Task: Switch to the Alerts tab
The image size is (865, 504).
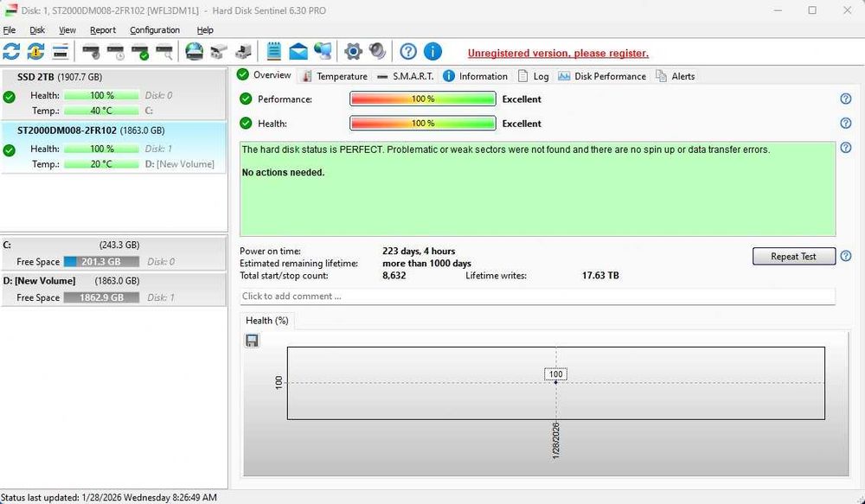Action: [676, 76]
